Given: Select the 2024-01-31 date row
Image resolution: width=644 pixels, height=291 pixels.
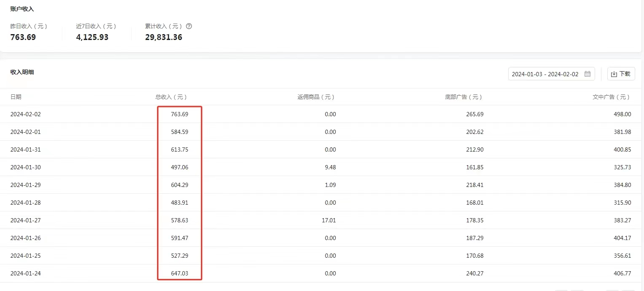Looking at the screenshot, I should tap(26, 150).
